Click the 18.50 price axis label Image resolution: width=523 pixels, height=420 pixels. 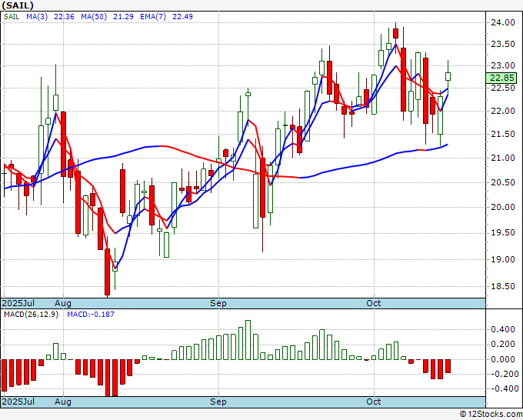pos(502,287)
